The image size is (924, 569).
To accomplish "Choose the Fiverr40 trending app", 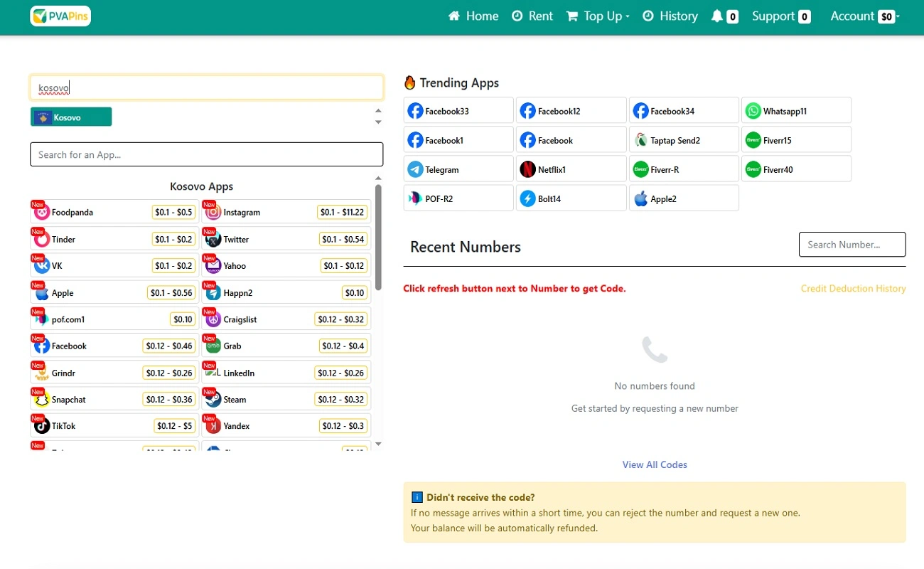I will tap(796, 169).
